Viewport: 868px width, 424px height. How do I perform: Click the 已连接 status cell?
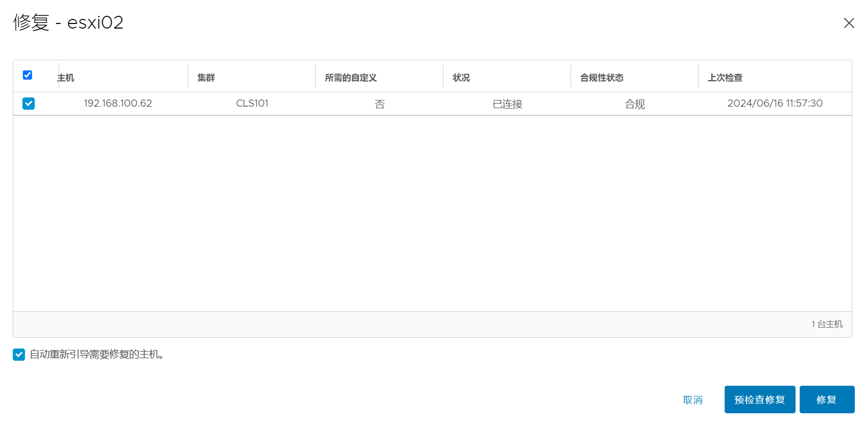pyautogui.click(x=507, y=104)
